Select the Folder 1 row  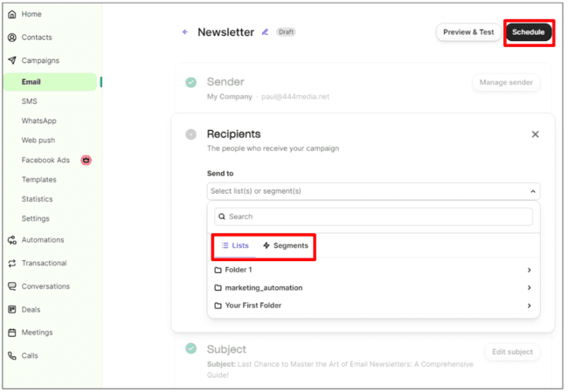click(373, 270)
